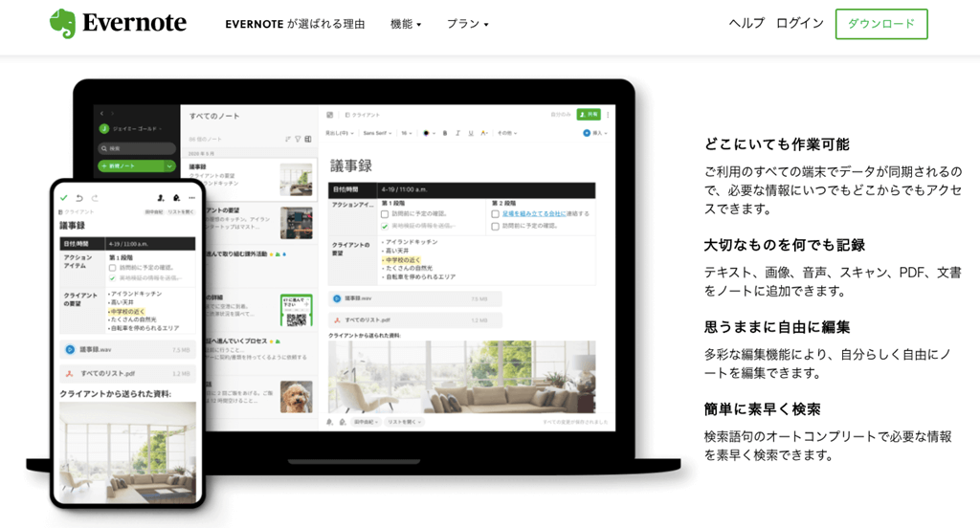Tap the すべてのリスト.pdf icon on phone
980x528 pixels.
click(x=70, y=374)
